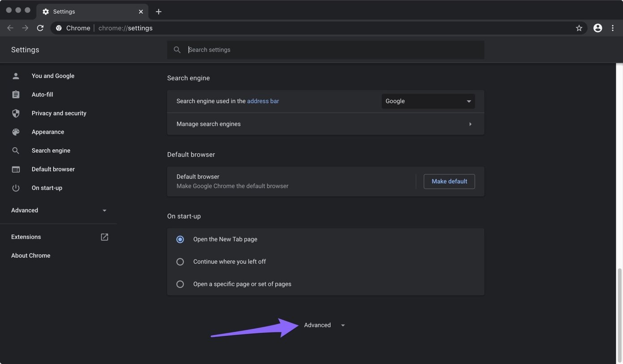Viewport: 623px width, 364px height.
Task: Reload the settings page
Action: click(40, 28)
